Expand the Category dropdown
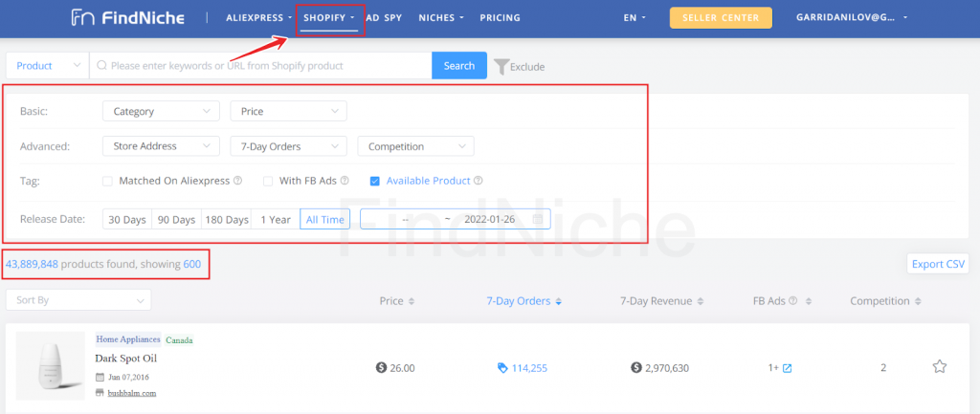 (x=161, y=111)
